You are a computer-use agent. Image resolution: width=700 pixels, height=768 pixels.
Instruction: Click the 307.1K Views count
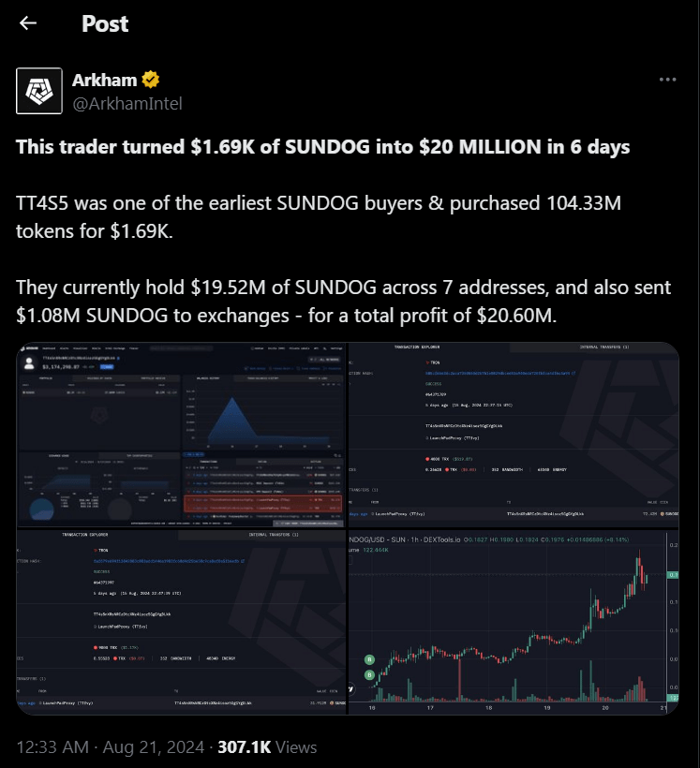tap(266, 746)
